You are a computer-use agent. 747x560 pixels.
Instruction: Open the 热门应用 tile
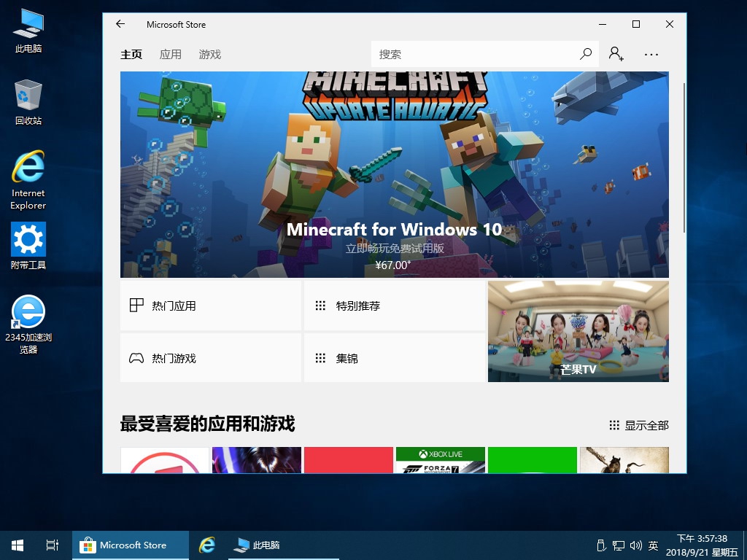(x=211, y=306)
